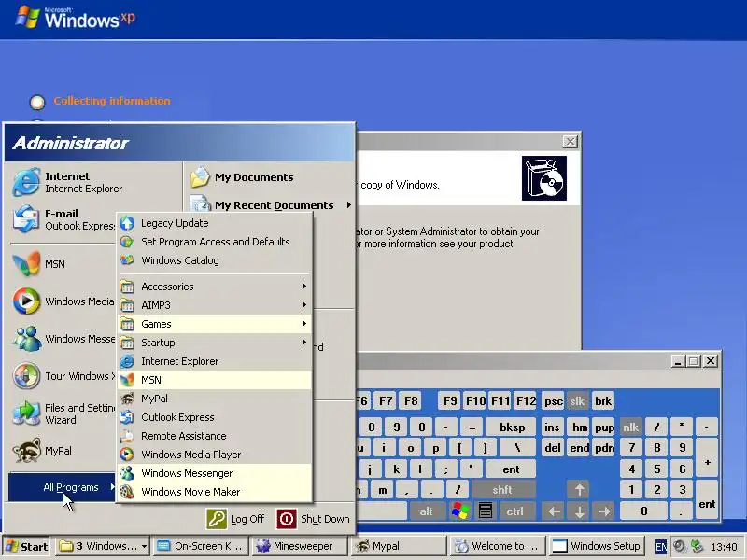
Task: Click Windows Media icon in left Start column
Action: tap(26, 301)
